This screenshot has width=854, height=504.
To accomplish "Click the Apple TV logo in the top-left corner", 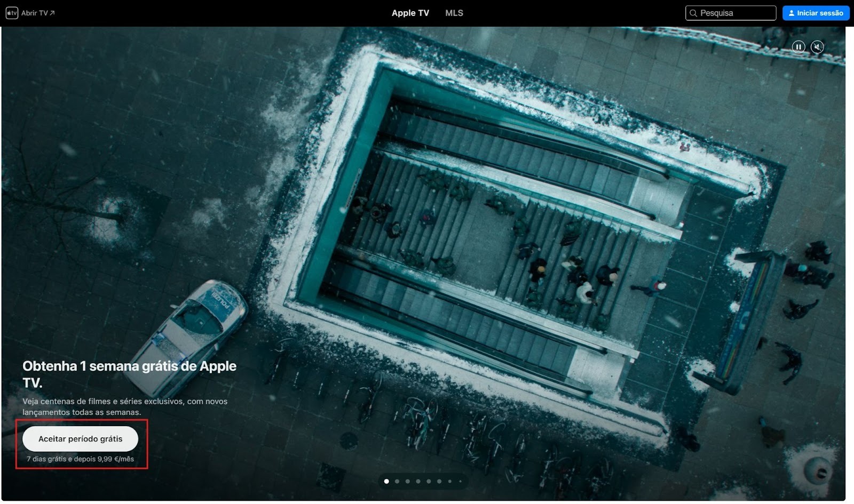I will coord(12,12).
